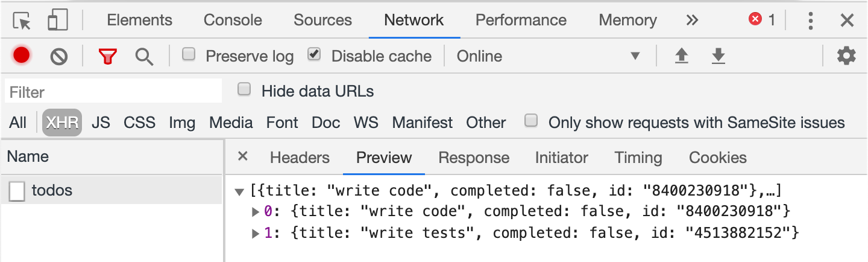Open network settings gear
Screen dimensions: 868x262
tap(846, 56)
